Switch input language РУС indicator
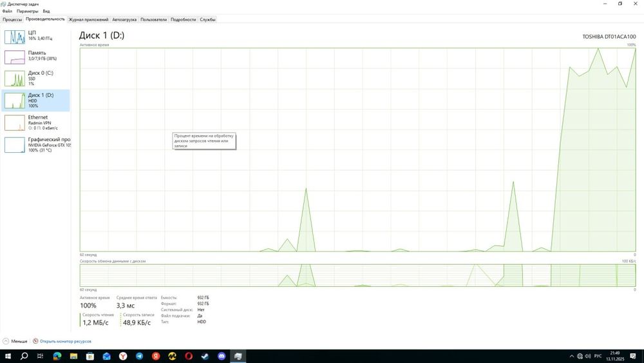This screenshot has height=363, width=644. pyautogui.click(x=598, y=356)
